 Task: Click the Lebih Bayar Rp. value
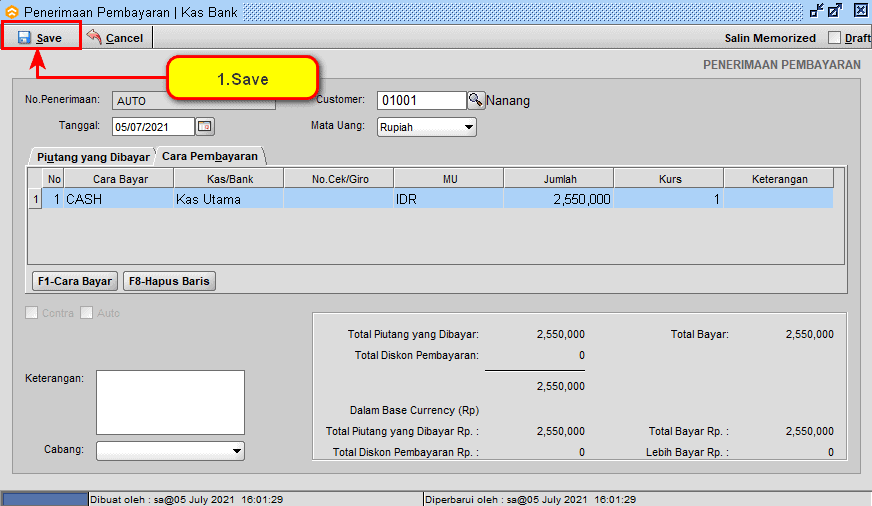831,452
